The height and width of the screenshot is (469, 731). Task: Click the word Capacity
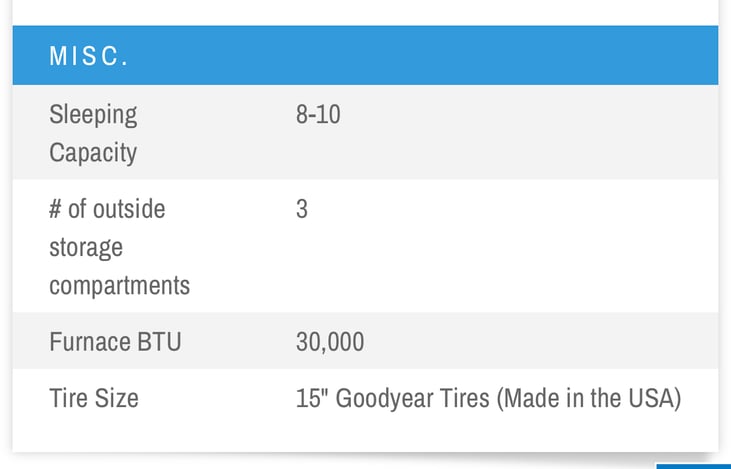pyautogui.click(x=93, y=153)
